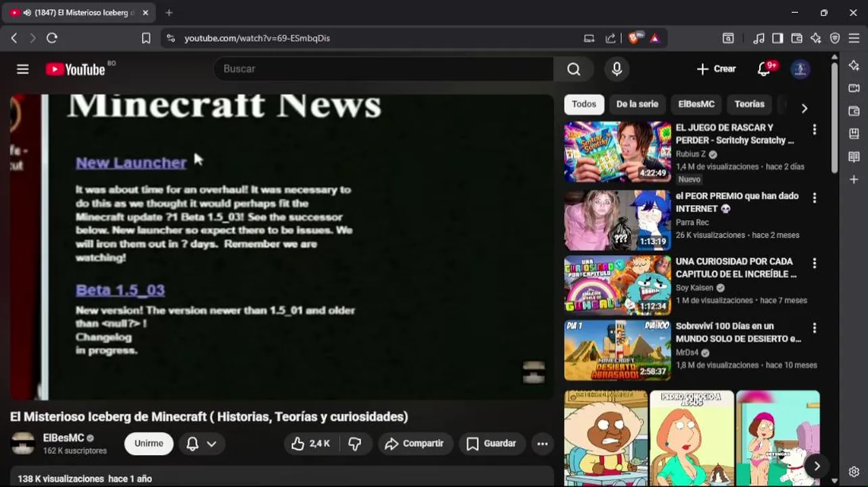The height and width of the screenshot is (487, 868).
Task: Close the YouTube browser tab
Action: (x=145, y=13)
